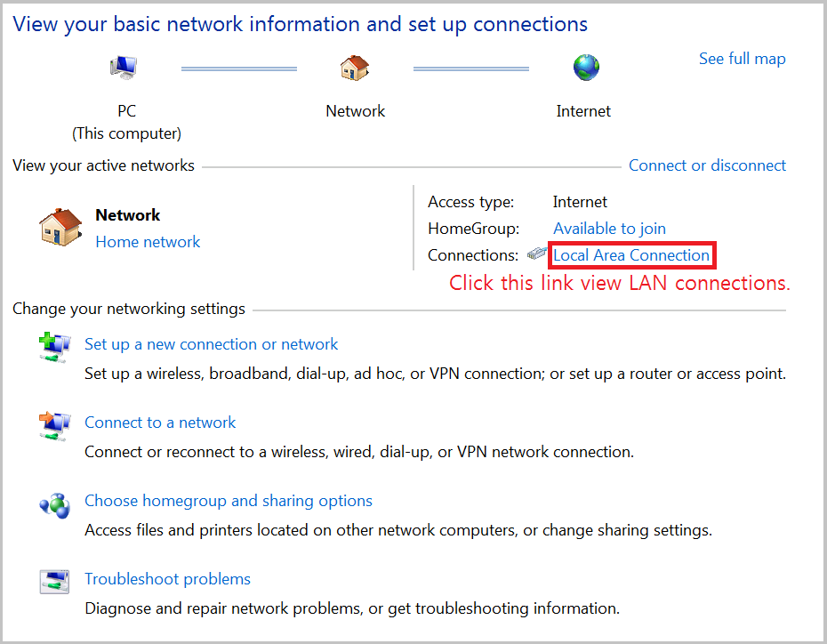This screenshot has width=827, height=644.
Task: Open the Home network link
Action: [x=148, y=242]
